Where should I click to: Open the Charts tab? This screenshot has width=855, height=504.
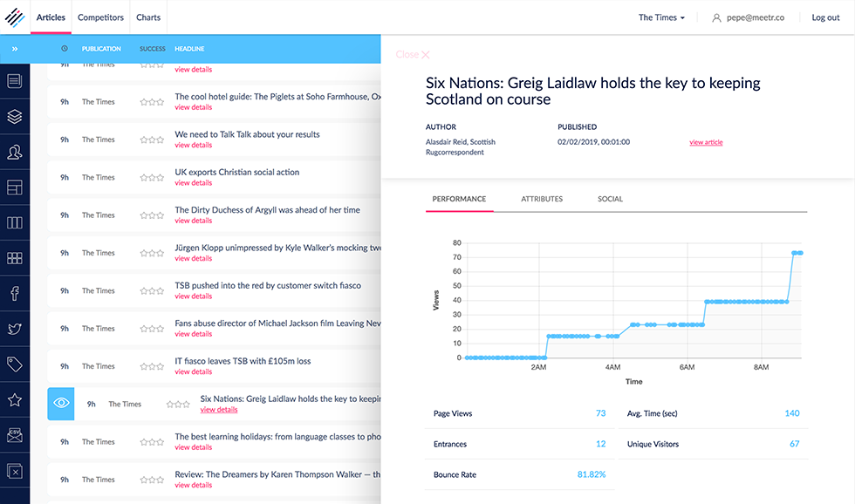148,17
